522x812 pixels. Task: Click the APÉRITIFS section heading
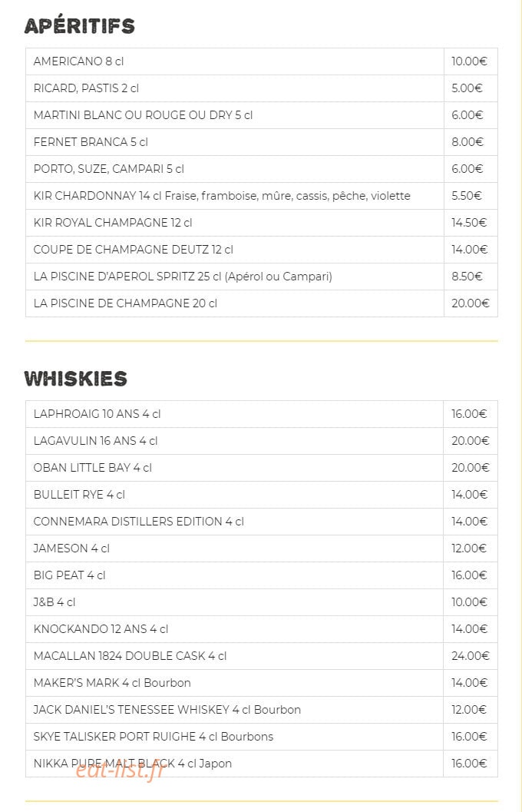[80, 25]
